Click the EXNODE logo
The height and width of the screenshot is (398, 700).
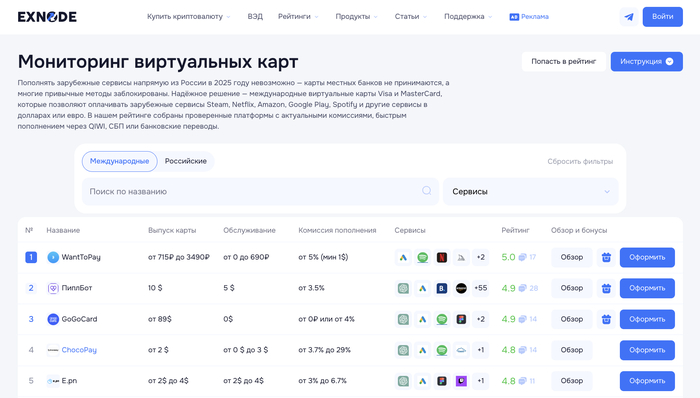tap(47, 17)
